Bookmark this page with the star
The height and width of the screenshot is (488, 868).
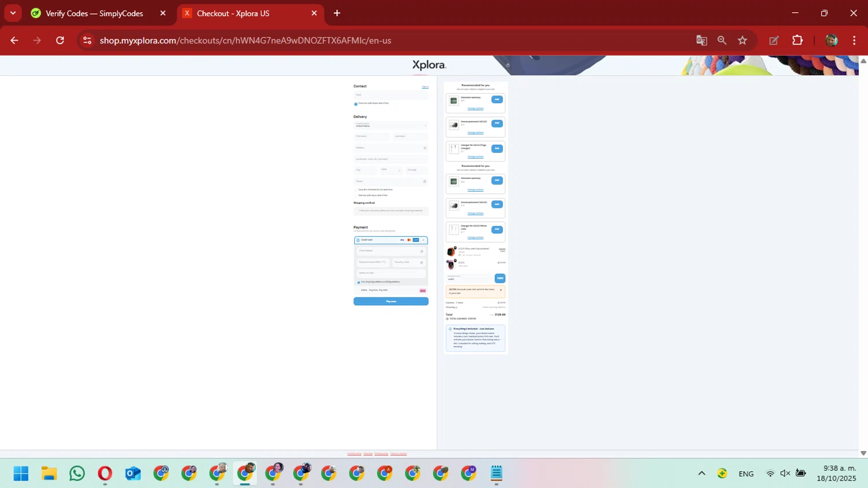pos(742,41)
